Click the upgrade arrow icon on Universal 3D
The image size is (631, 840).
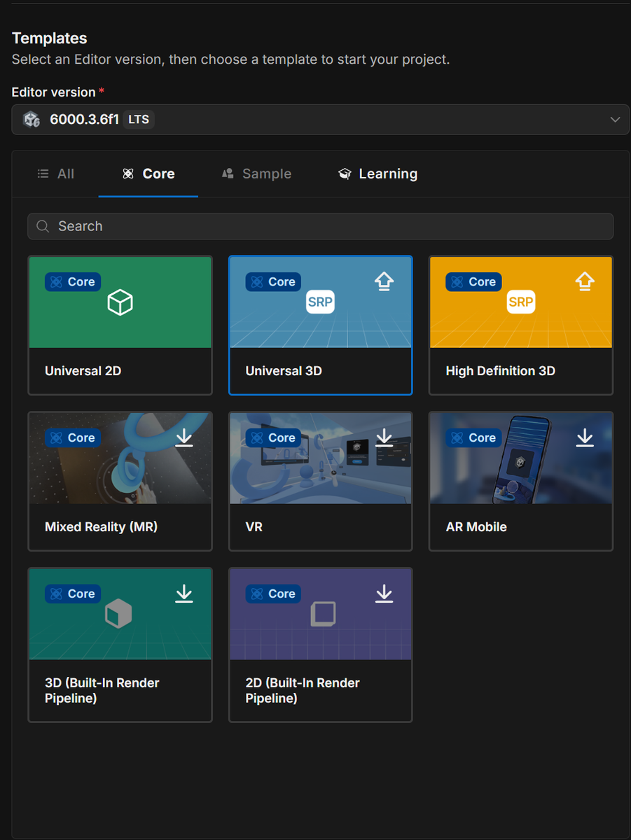384,281
